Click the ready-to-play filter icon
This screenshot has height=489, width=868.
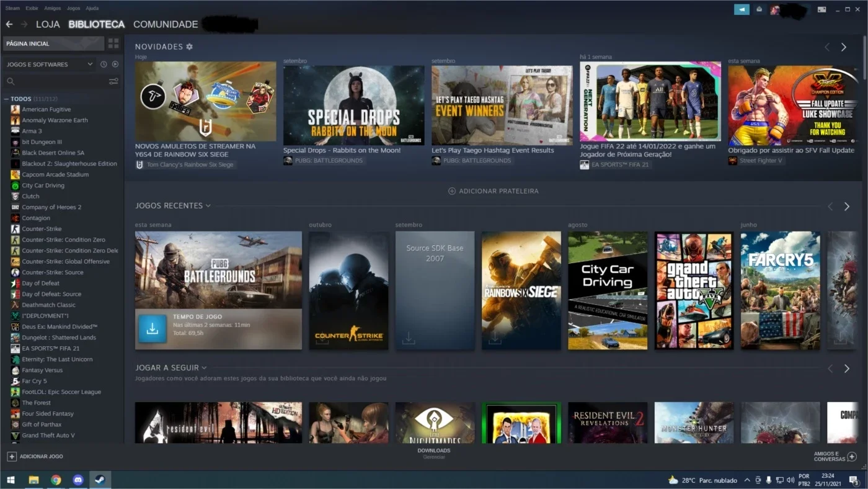click(x=115, y=64)
